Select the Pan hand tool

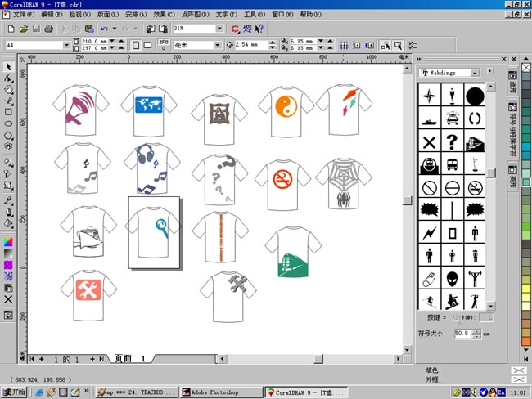pyautogui.click(x=8, y=89)
